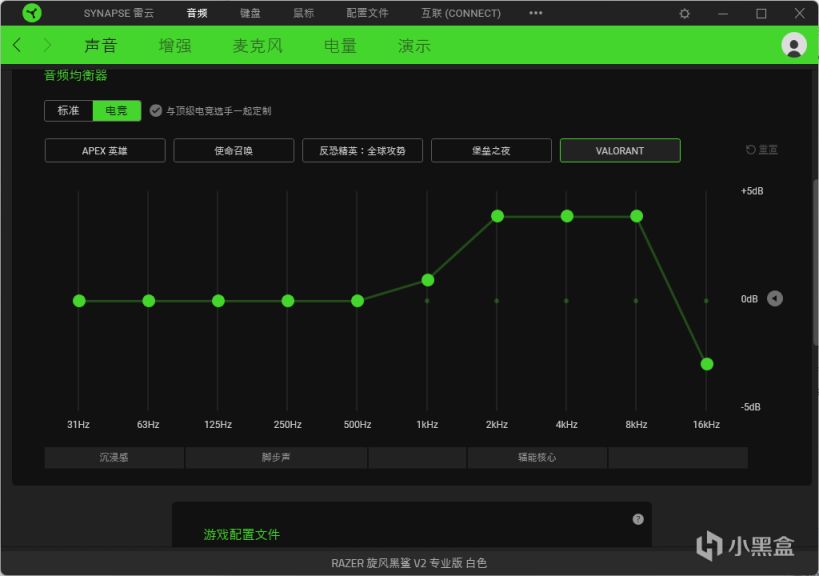Select the 声音 sub-tab
The height and width of the screenshot is (576, 819).
point(100,46)
